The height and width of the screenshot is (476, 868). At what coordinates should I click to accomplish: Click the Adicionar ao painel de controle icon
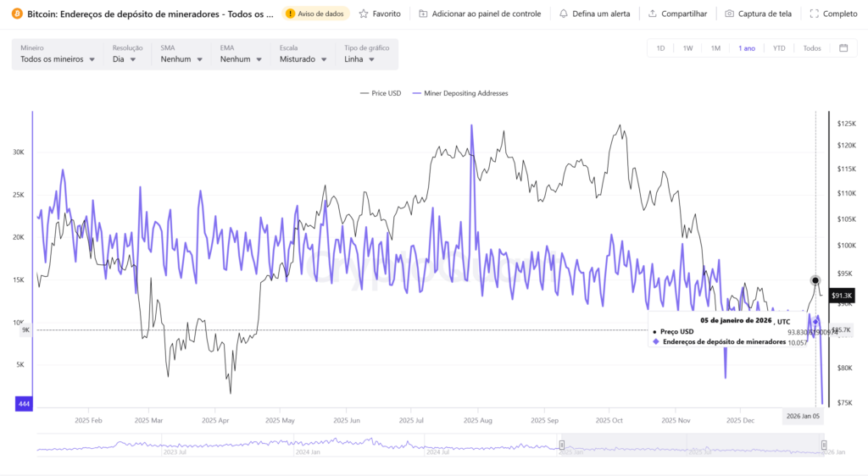pyautogui.click(x=423, y=14)
